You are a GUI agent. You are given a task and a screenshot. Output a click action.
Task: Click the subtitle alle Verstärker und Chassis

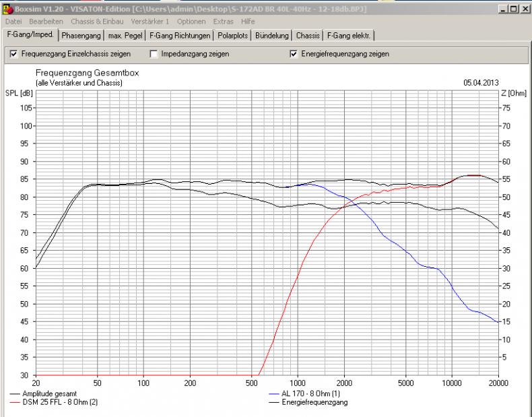pos(79,83)
